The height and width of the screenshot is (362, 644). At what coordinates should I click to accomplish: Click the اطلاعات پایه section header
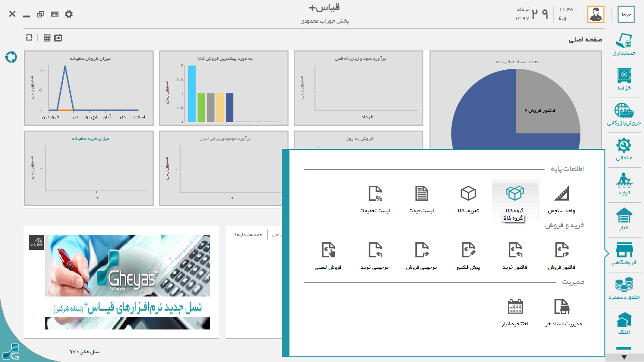click(567, 169)
